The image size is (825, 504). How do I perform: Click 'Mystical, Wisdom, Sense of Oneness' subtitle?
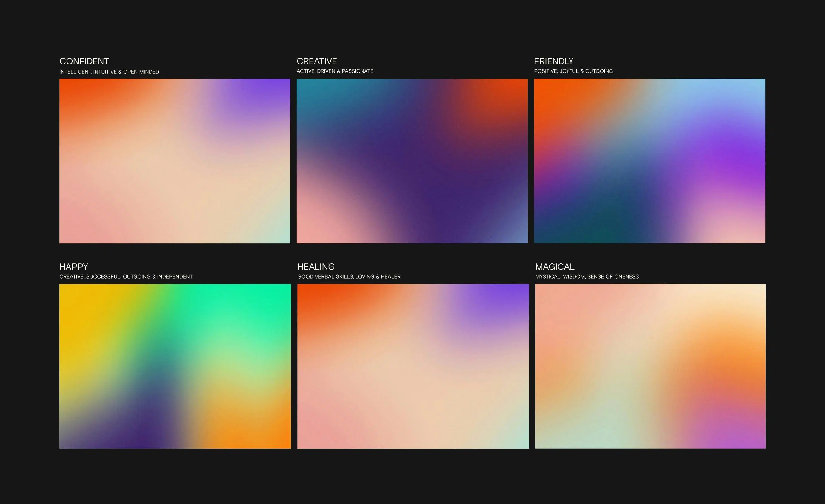[x=587, y=276]
